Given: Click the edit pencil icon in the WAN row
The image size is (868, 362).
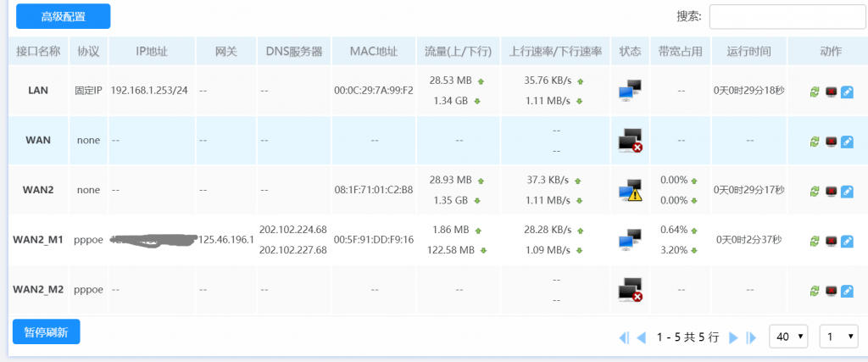Looking at the screenshot, I should (846, 141).
